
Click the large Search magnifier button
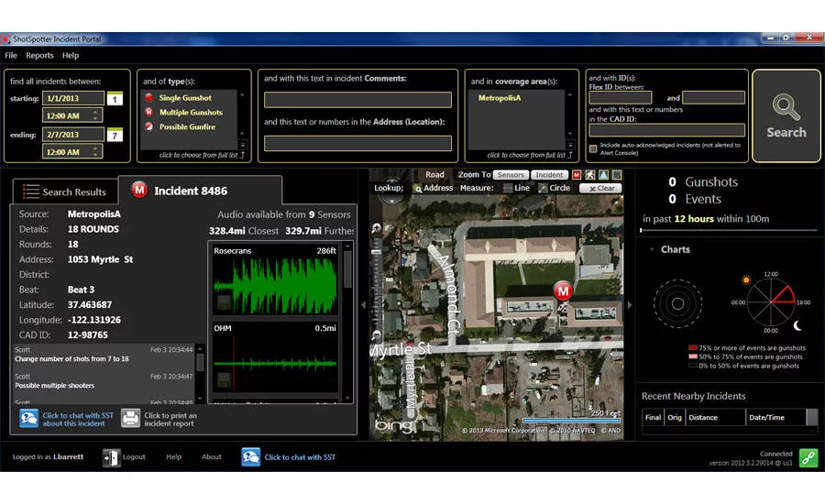(786, 115)
